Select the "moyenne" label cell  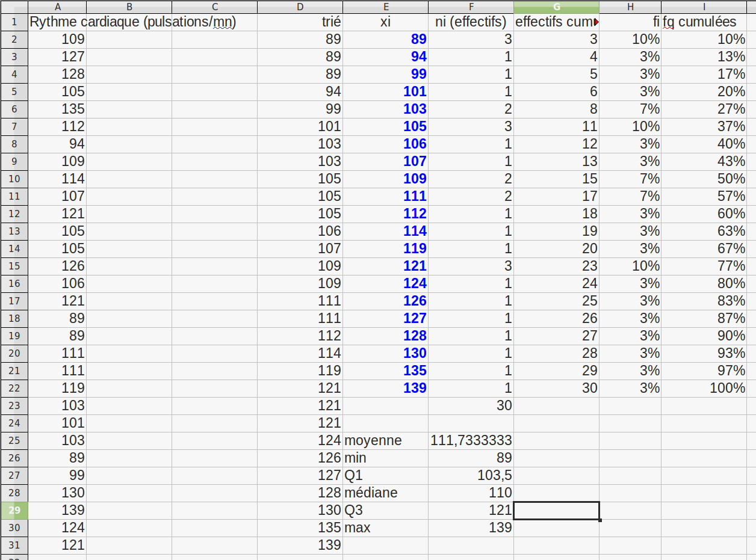pyautogui.click(x=385, y=441)
